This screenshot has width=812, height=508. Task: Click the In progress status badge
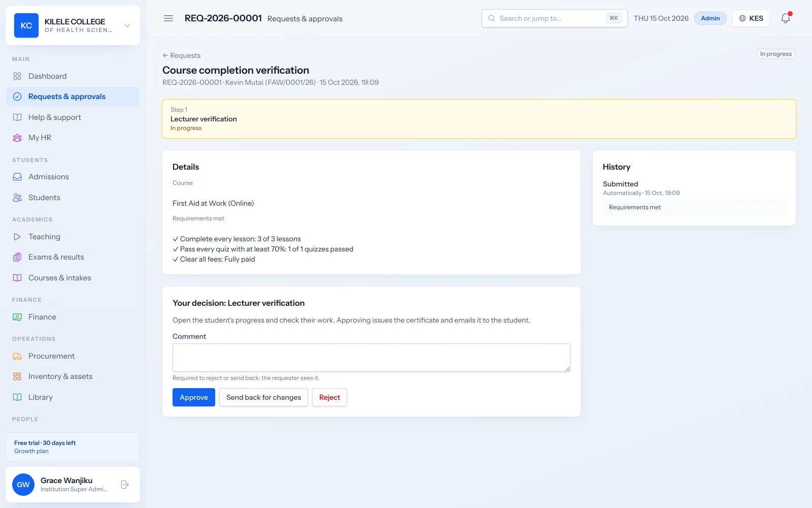pos(775,54)
